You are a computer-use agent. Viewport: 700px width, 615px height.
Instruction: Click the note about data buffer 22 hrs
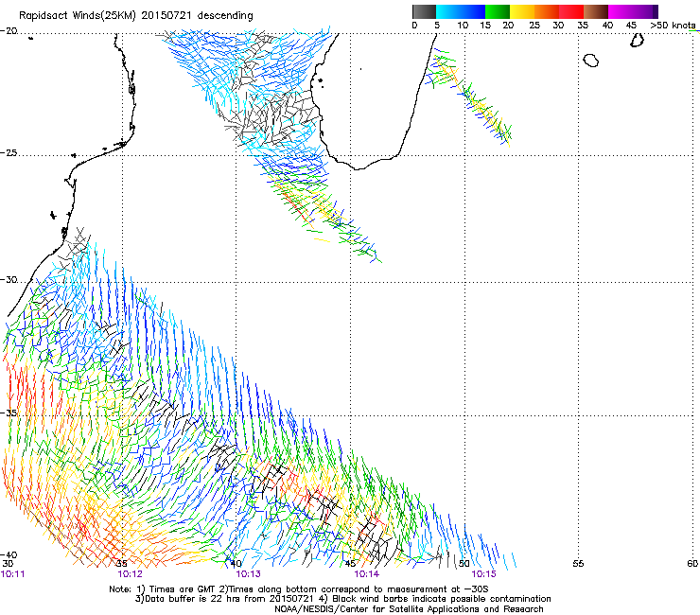342,599
